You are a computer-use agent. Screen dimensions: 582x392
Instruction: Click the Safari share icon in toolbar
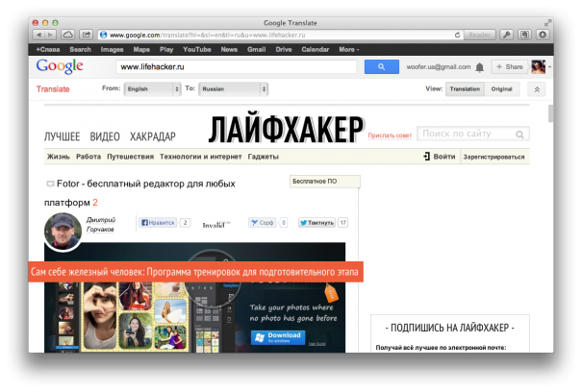(x=87, y=35)
